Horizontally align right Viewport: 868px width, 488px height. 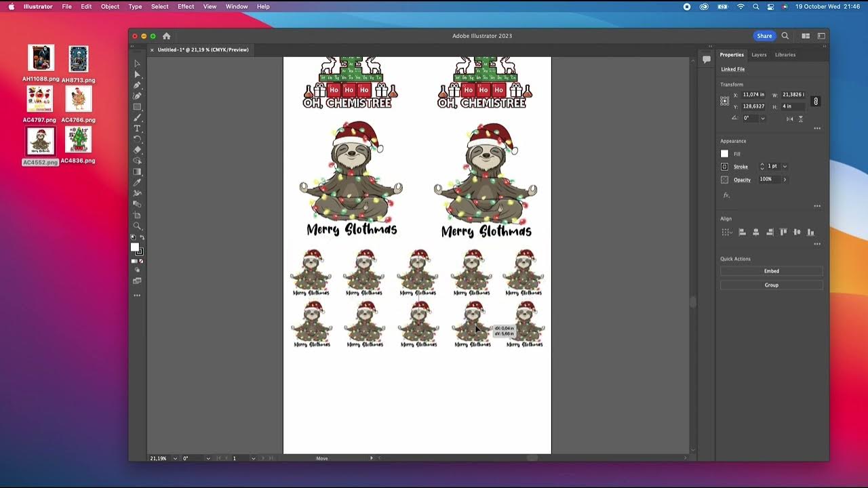(x=770, y=232)
